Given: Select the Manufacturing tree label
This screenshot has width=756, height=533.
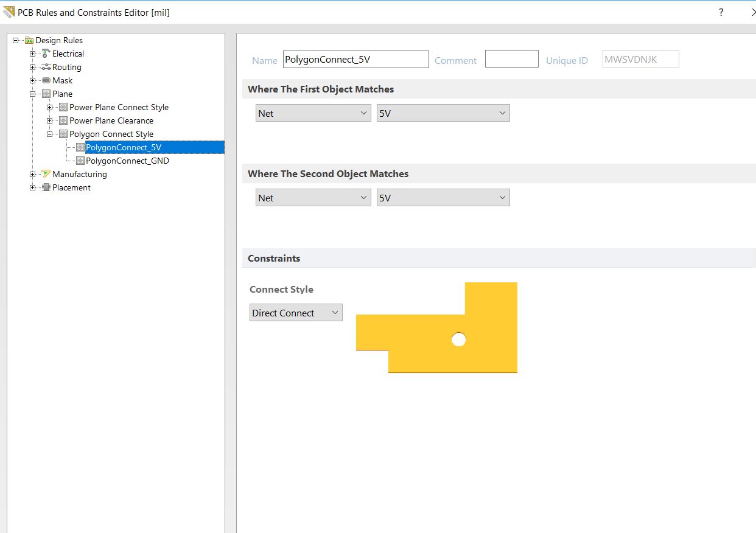Looking at the screenshot, I should [x=80, y=174].
